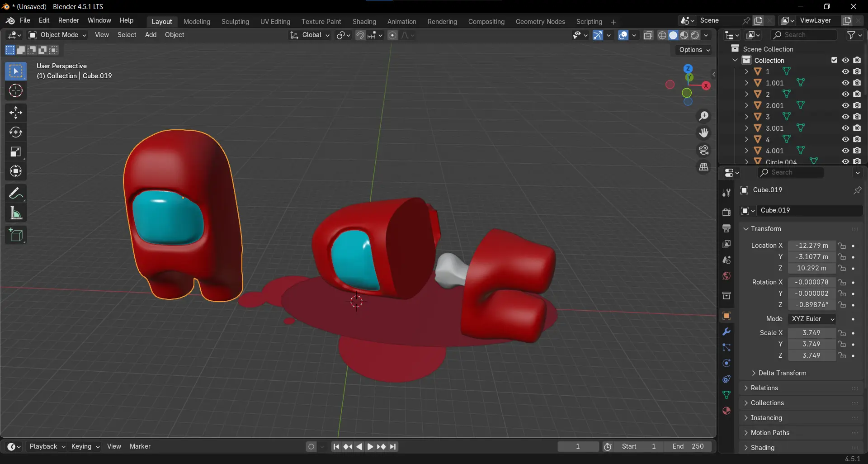Select the Add Cube tool
Viewport: 868px width, 464px height.
point(16,235)
